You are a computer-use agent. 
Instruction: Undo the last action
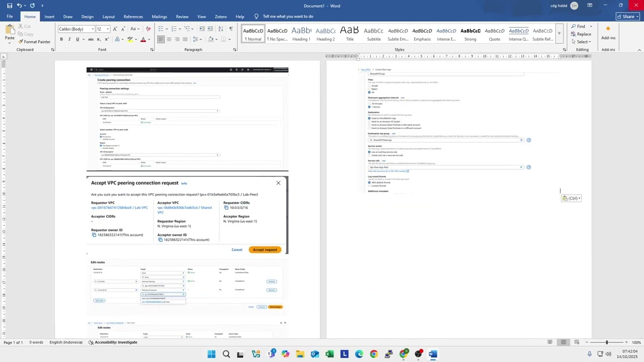coord(19,6)
